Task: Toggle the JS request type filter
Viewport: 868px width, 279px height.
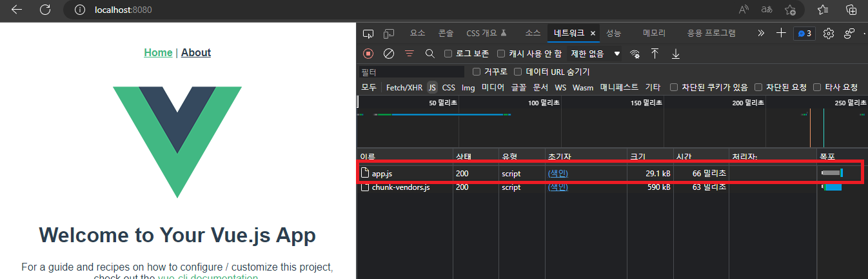Action: (432, 87)
